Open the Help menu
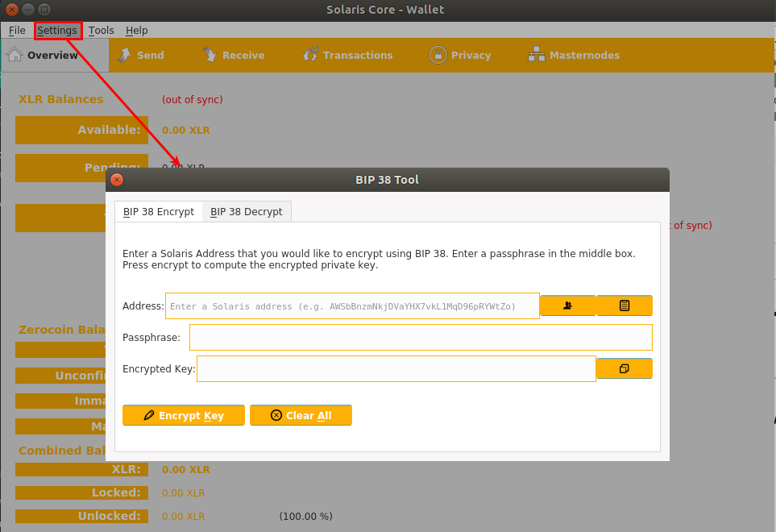The height and width of the screenshot is (532, 776). point(137,30)
